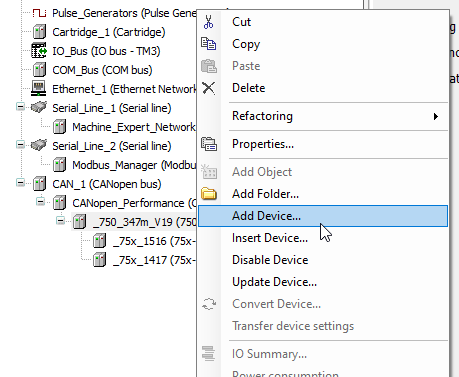Collapse the _750_347m_V19 node

coord(61,221)
